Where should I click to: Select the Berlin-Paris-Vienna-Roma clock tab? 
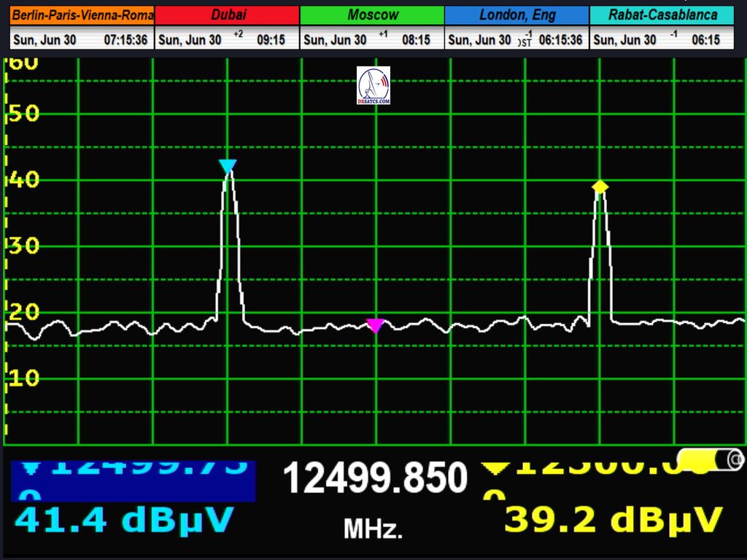[x=82, y=15]
